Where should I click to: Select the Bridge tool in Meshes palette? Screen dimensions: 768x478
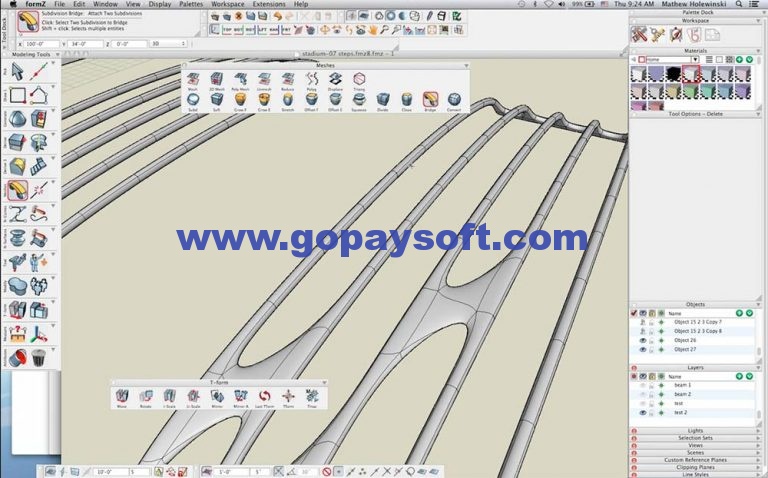tap(430, 99)
